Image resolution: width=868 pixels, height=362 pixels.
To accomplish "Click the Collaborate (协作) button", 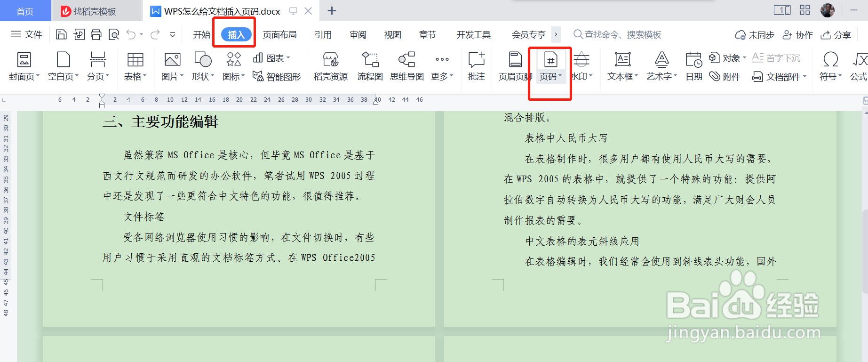I will click(x=797, y=35).
